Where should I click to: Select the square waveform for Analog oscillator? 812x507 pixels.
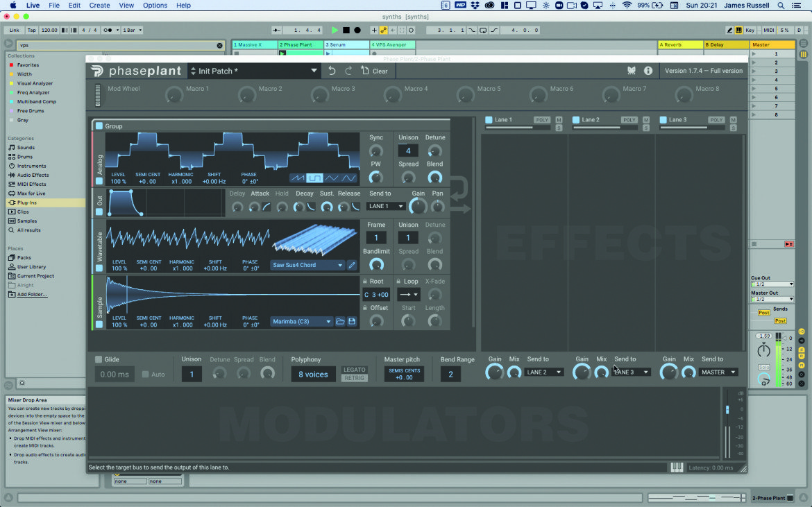pyautogui.click(x=314, y=178)
